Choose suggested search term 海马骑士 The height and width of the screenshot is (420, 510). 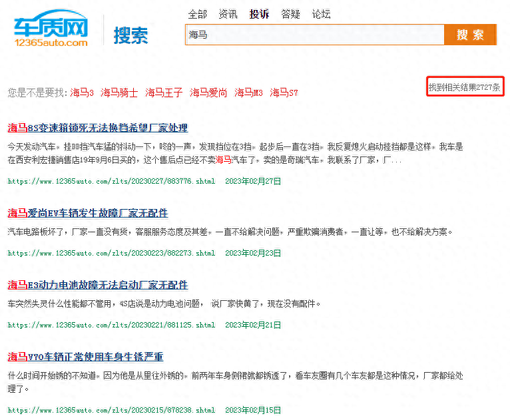(x=119, y=93)
